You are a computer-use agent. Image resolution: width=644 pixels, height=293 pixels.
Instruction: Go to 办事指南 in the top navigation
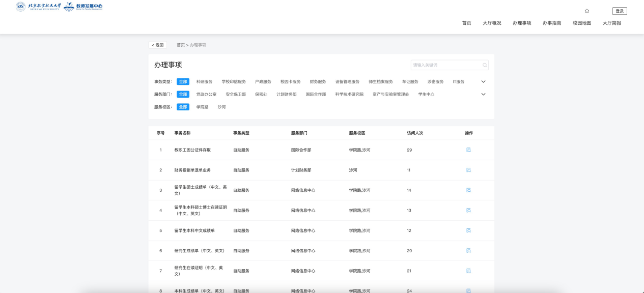click(552, 23)
